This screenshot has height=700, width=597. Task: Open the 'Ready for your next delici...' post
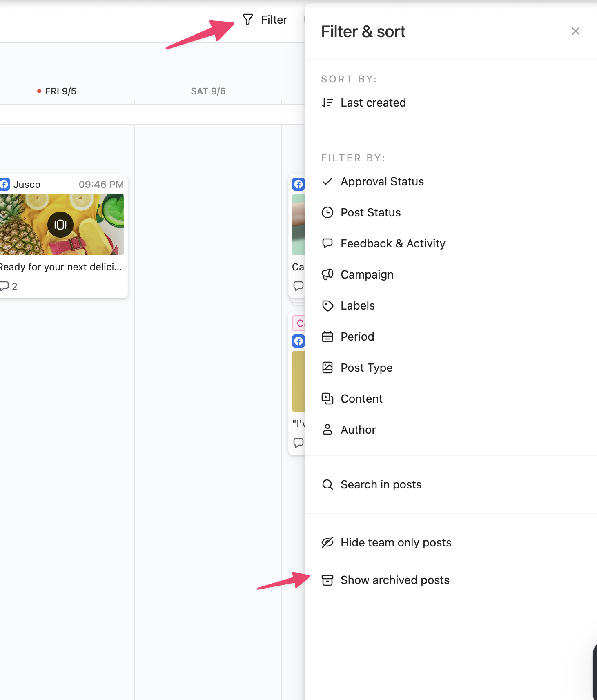pyautogui.click(x=60, y=267)
